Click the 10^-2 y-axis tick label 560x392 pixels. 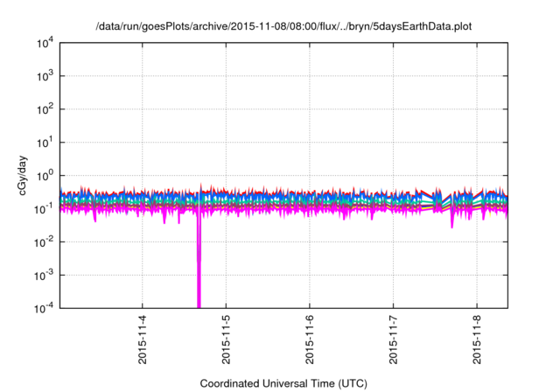(44, 242)
